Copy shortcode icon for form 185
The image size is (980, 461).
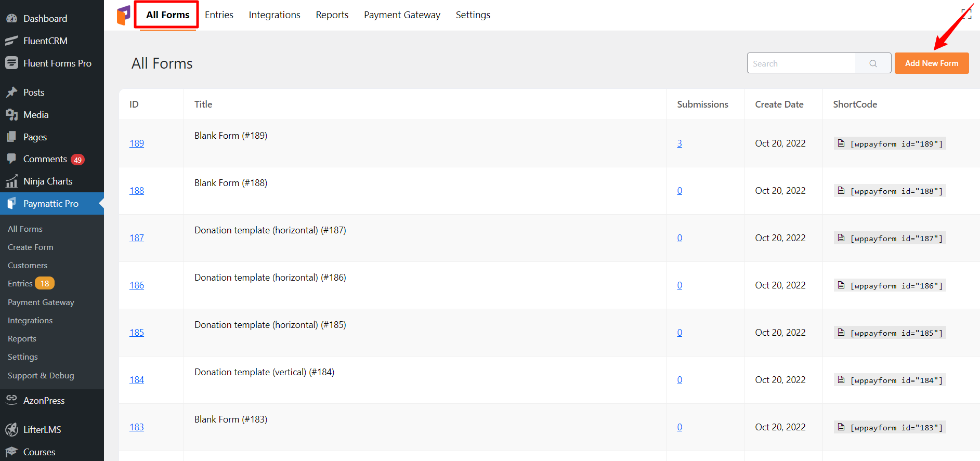[841, 332]
